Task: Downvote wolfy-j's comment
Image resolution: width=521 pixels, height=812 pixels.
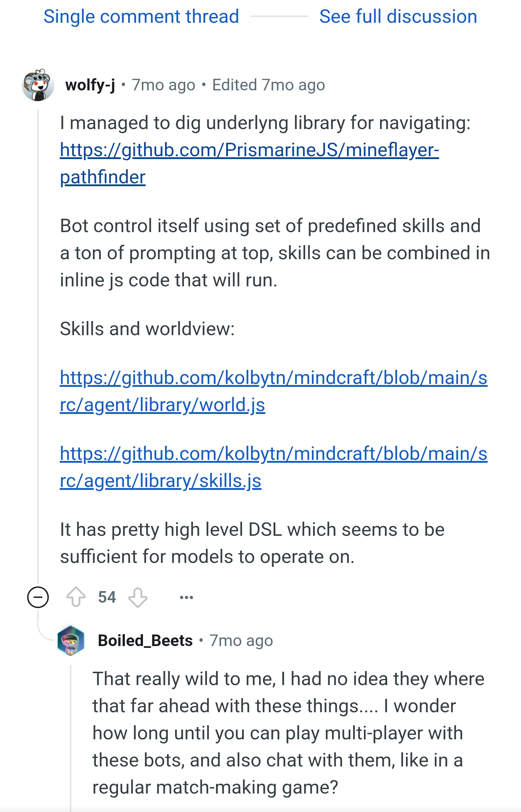Action: pos(138,597)
